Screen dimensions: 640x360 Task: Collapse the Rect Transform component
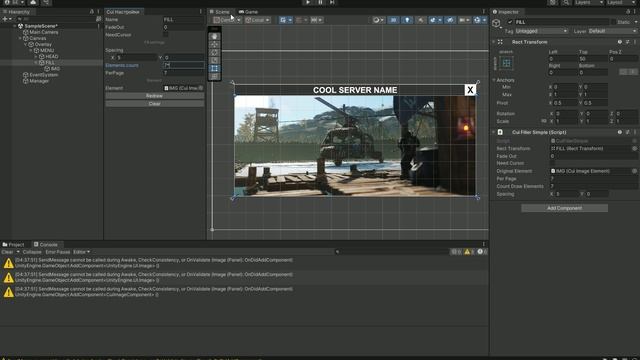pos(493,42)
